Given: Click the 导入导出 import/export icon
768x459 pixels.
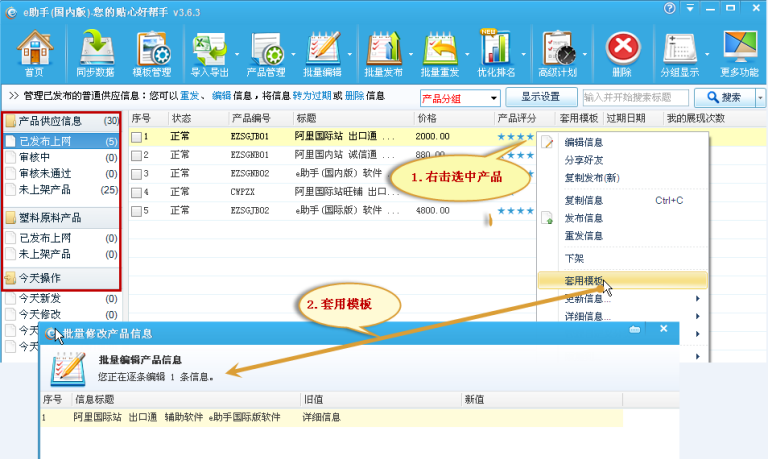Looking at the screenshot, I should pyautogui.click(x=210, y=53).
